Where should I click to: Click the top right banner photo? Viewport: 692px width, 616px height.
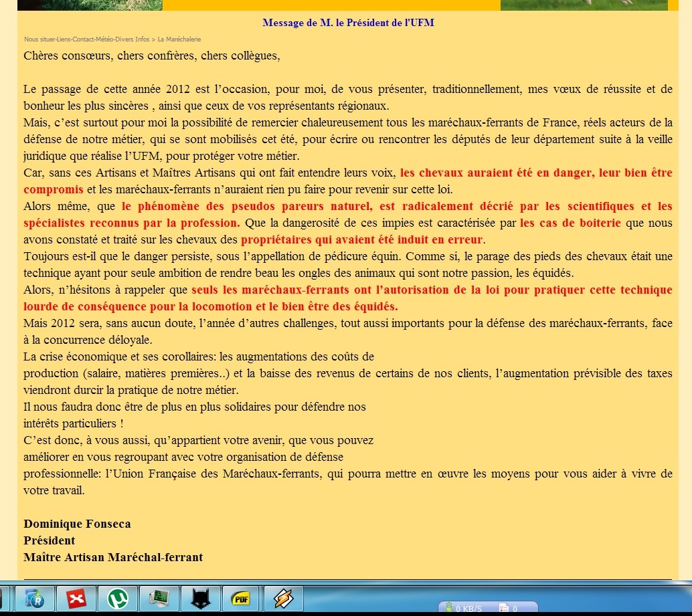[584, 5]
